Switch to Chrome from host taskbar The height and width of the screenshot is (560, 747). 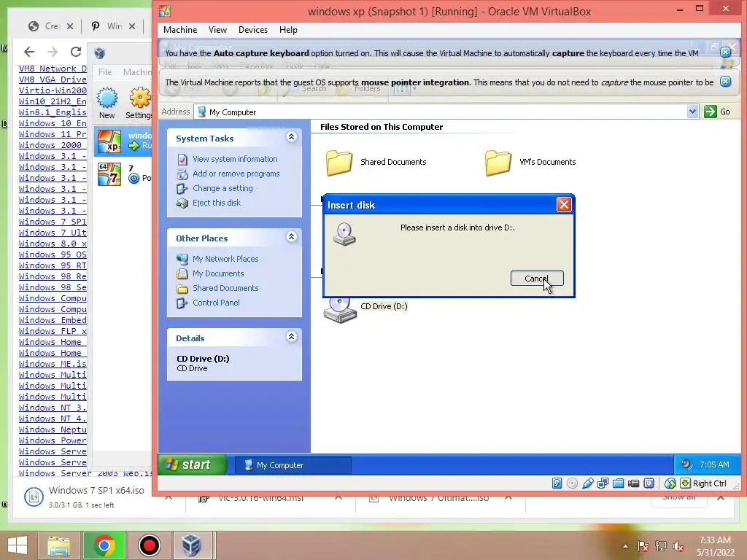point(104,545)
